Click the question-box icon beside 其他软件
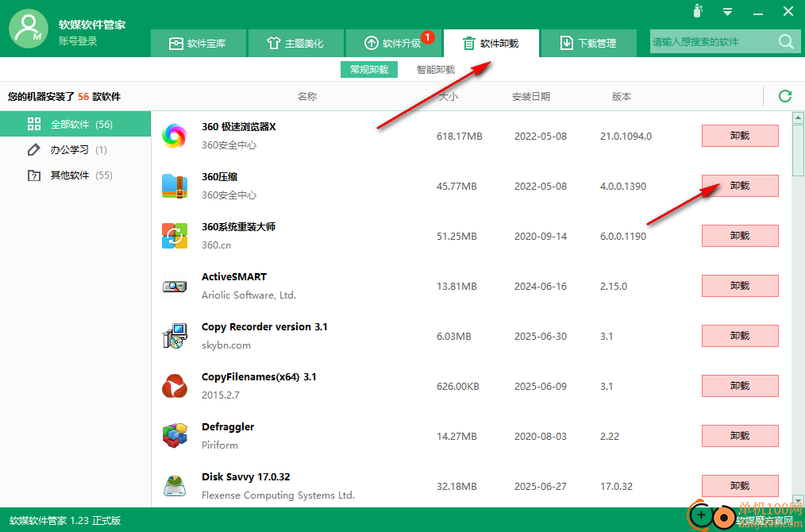 [34, 175]
